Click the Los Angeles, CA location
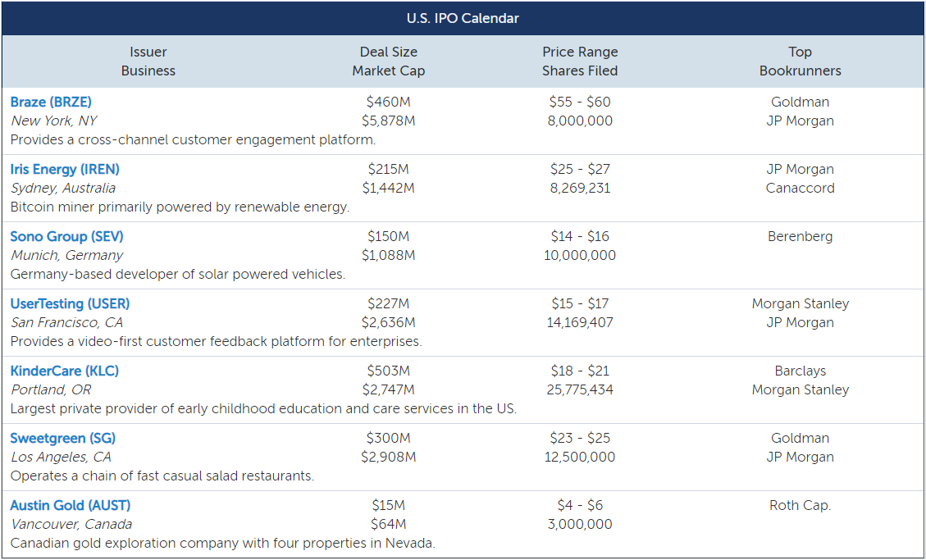The width and height of the screenshot is (926, 560). 61,458
